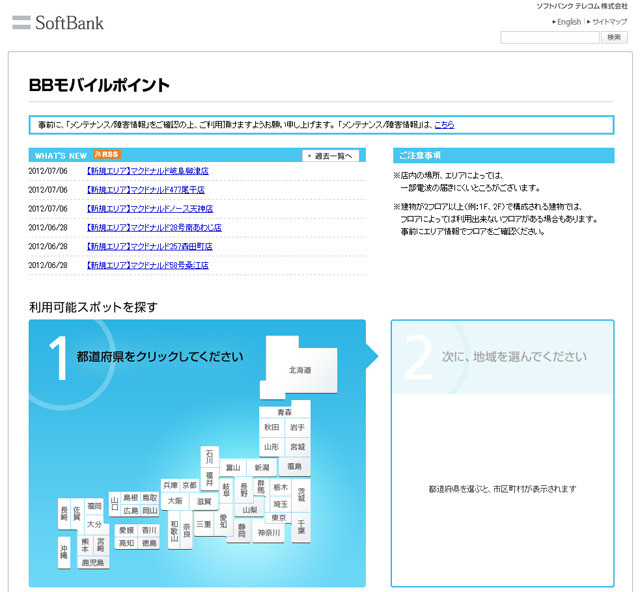Select 福岡 in Kyushu area
This screenshot has height=592, width=640.
pos(94,505)
